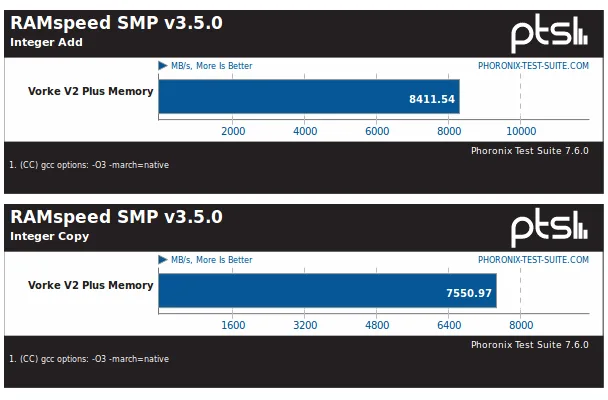Click the 7550.97 Integer Copy bar
Image resolution: width=608 pixels, height=400 pixels.
coord(327,291)
